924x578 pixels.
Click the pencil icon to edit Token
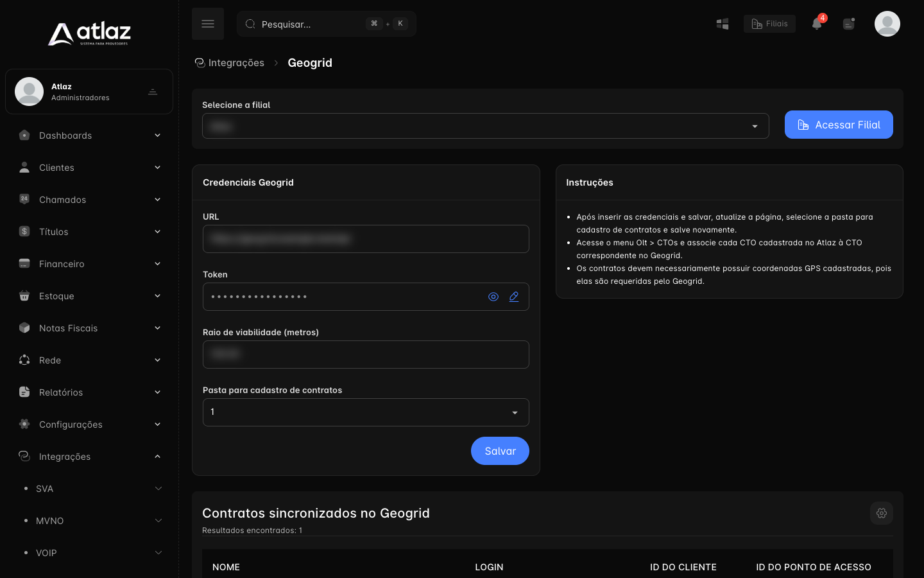click(x=514, y=297)
